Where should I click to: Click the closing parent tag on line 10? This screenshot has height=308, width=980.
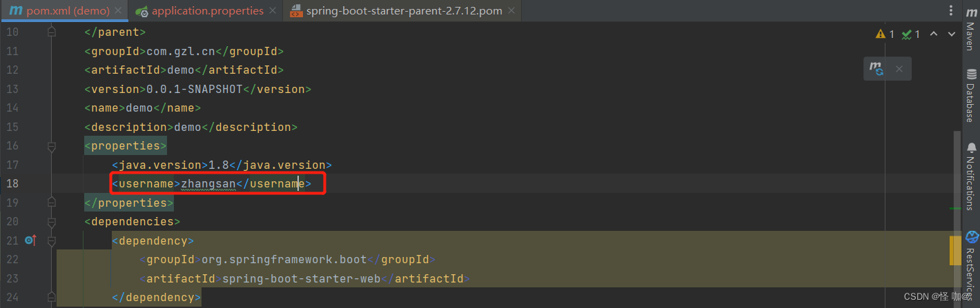115,32
